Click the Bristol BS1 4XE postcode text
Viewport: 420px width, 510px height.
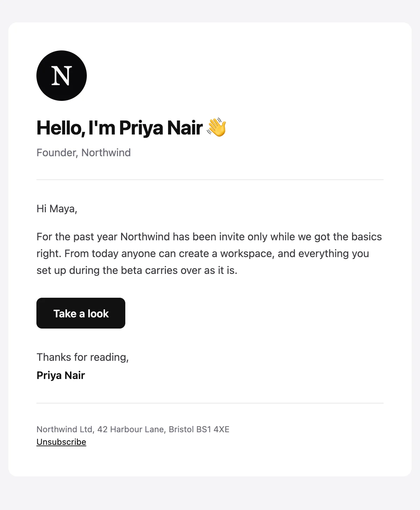pyautogui.click(x=199, y=429)
